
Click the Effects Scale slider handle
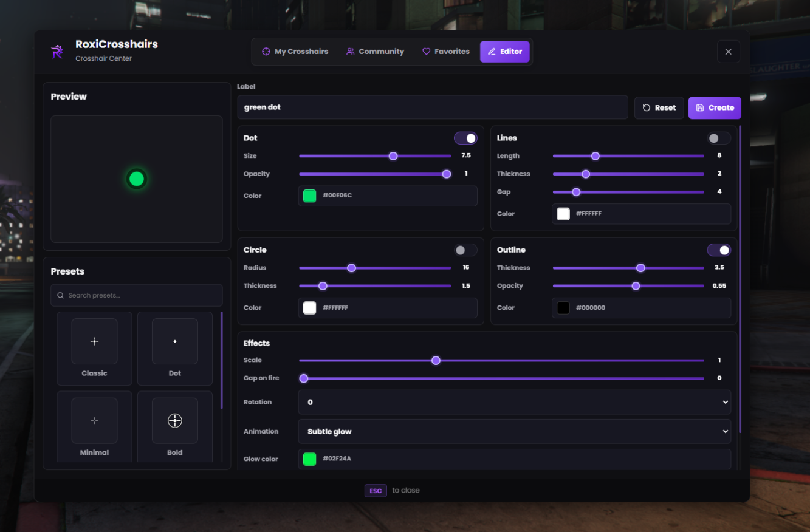click(436, 360)
